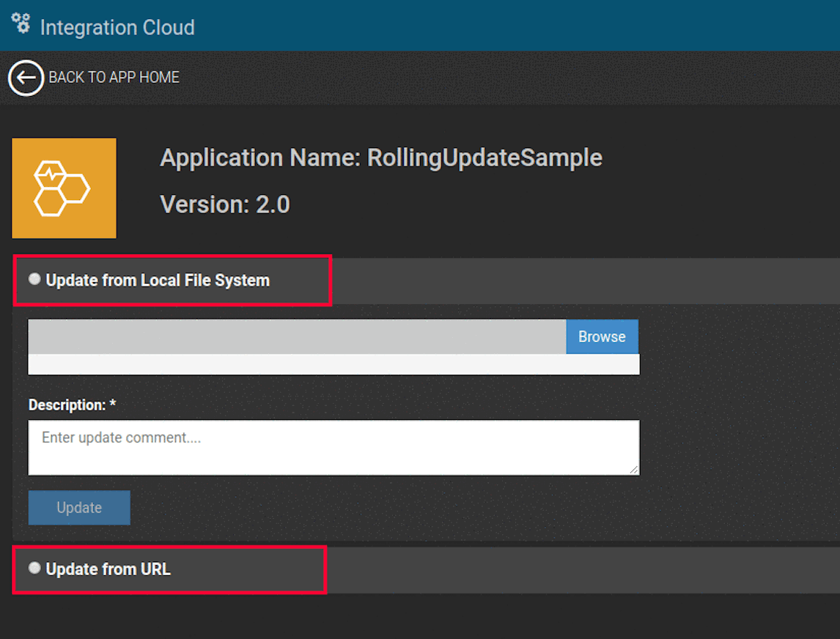
Task: Click the Version 2.0 text
Action: point(225,204)
